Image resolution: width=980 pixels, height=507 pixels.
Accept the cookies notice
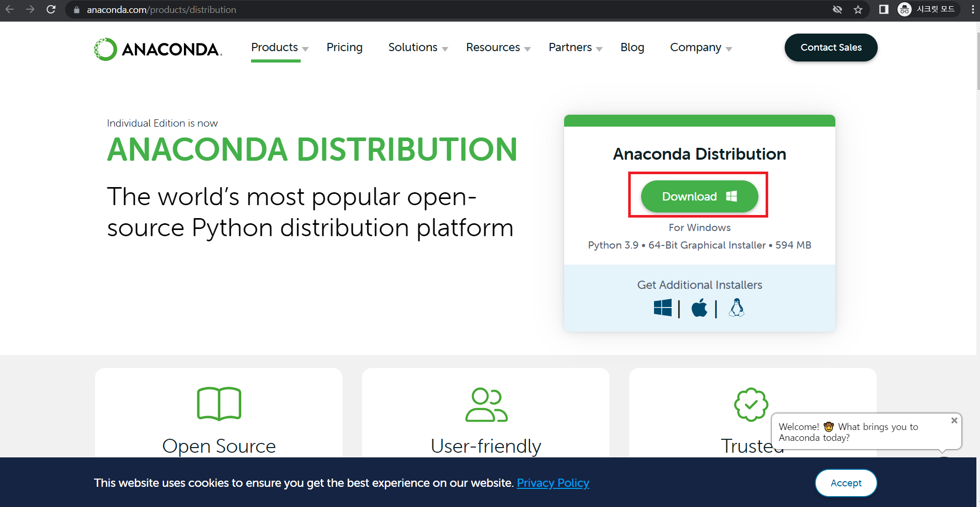tap(846, 483)
